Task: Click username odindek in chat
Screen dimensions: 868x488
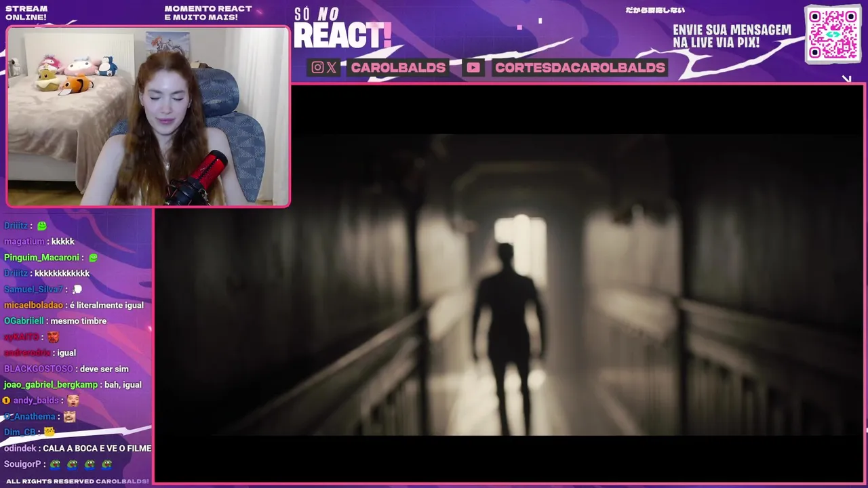Action: click(x=20, y=448)
